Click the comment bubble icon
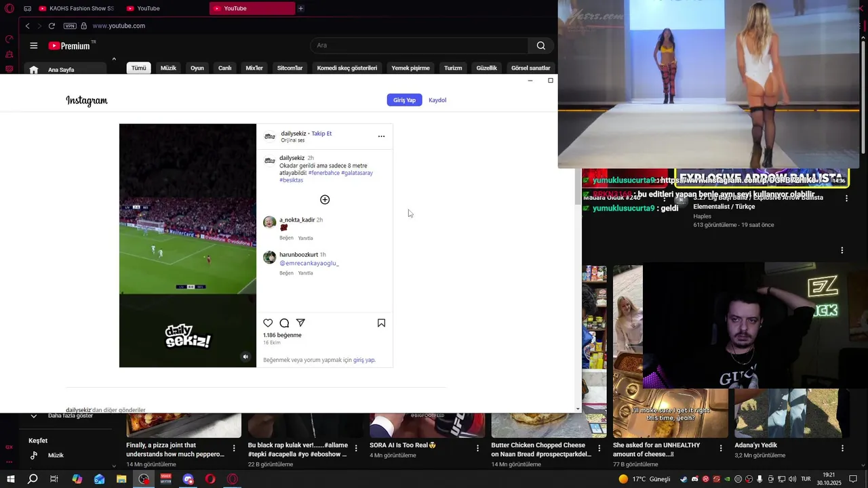Screen dimensions: 868x488 284,323
